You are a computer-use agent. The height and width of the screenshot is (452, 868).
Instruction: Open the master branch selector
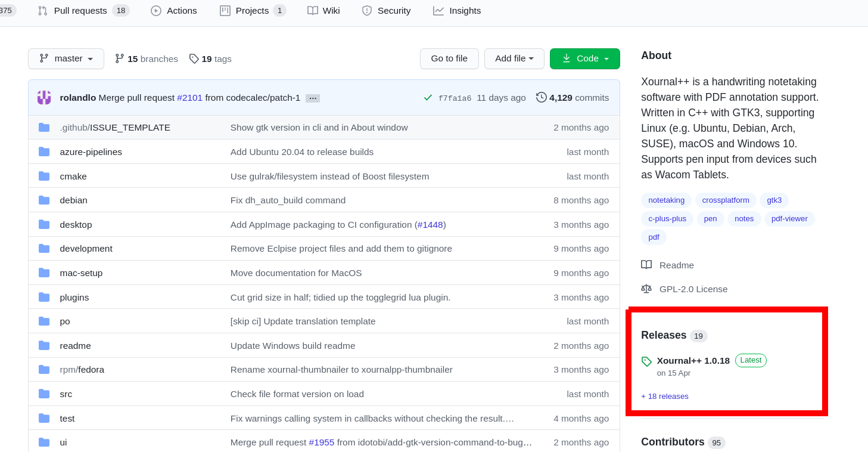click(x=66, y=58)
